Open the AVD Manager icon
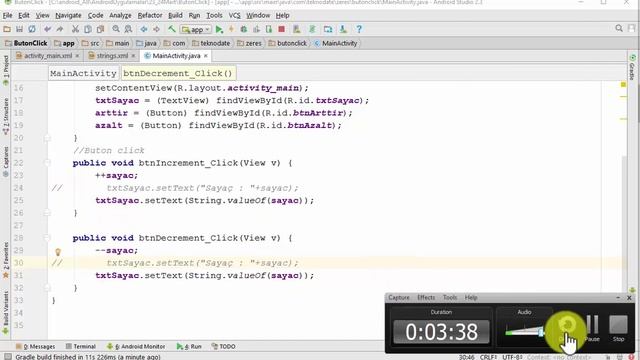640x360 pixels. pos(297,29)
